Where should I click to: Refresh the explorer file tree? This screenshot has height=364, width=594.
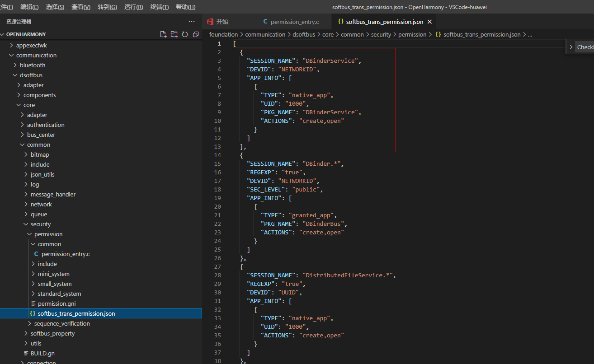pos(185,34)
